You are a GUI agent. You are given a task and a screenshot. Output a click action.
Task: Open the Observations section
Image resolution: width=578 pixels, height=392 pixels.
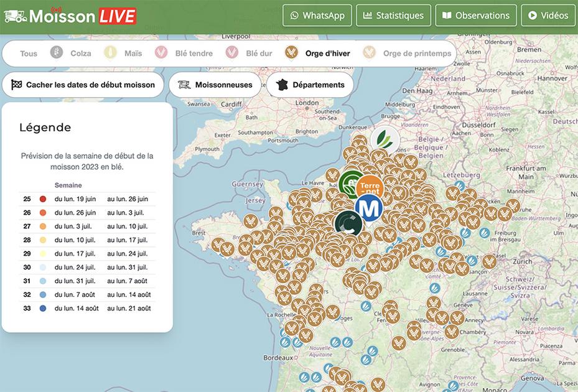coord(476,15)
